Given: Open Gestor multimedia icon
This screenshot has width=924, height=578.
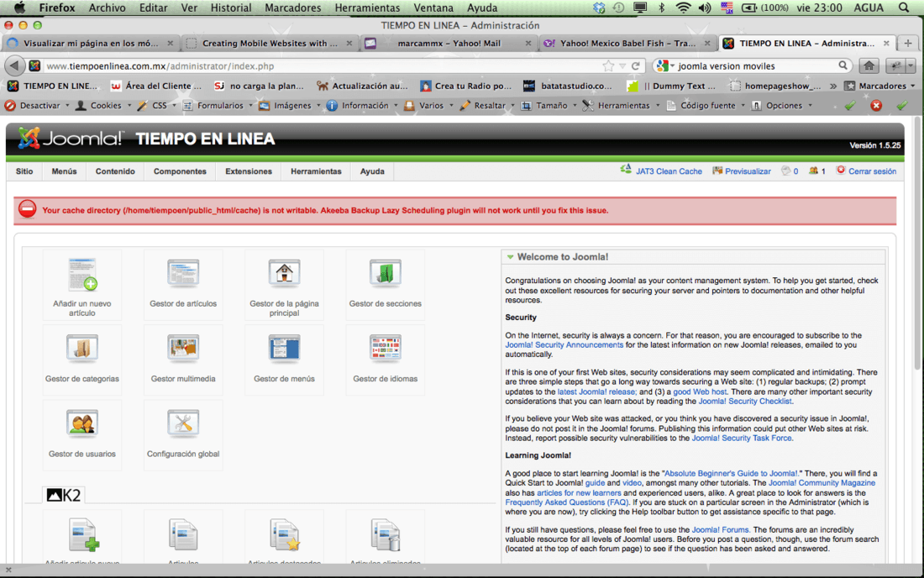Looking at the screenshot, I should [x=182, y=349].
